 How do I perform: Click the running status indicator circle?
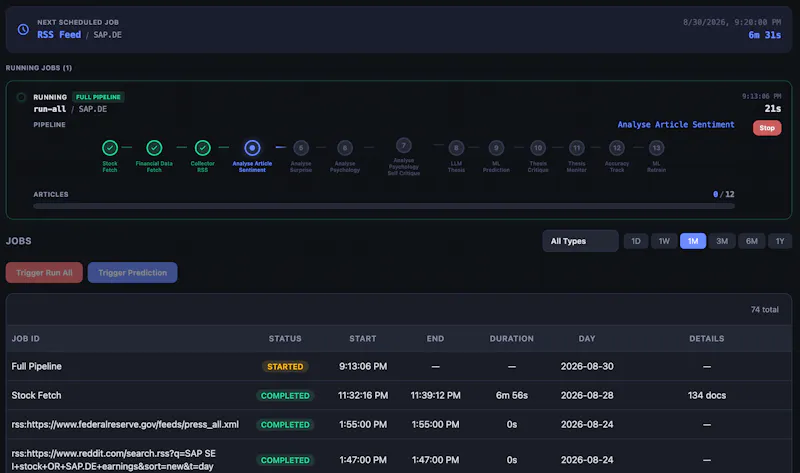pos(21,97)
